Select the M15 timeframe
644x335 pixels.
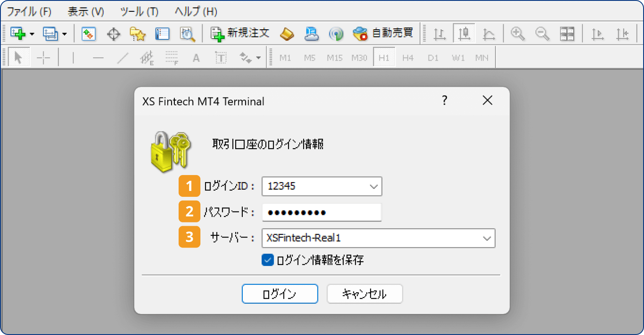tap(335, 58)
